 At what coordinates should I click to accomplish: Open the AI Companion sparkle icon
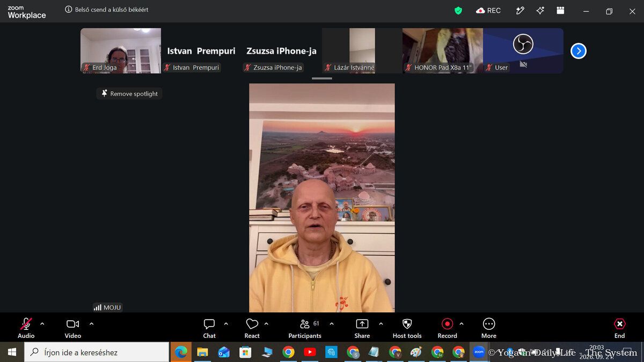click(x=540, y=11)
